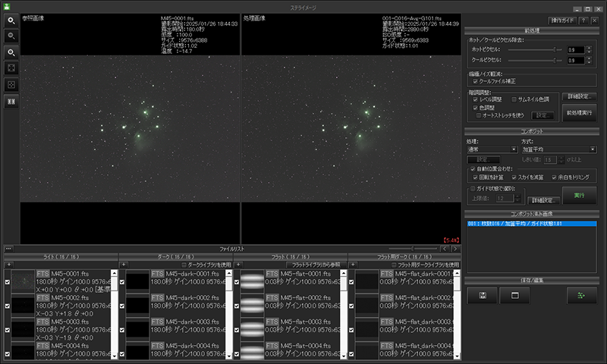The width and height of the screenshot is (607, 364).
Task: Increase ホットピクセル value with up arrow
Action: [590, 48]
